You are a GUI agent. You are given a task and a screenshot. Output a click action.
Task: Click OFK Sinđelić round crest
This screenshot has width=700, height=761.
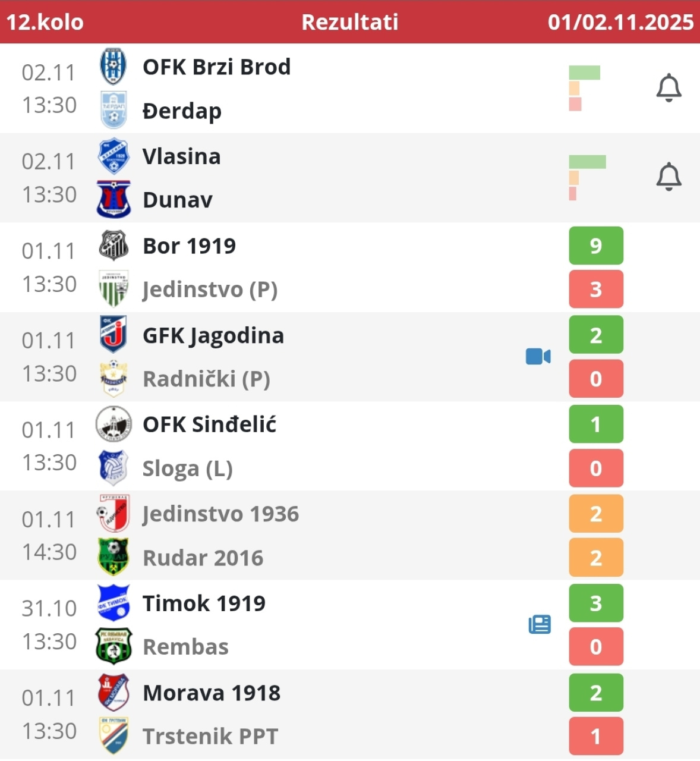(113, 424)
